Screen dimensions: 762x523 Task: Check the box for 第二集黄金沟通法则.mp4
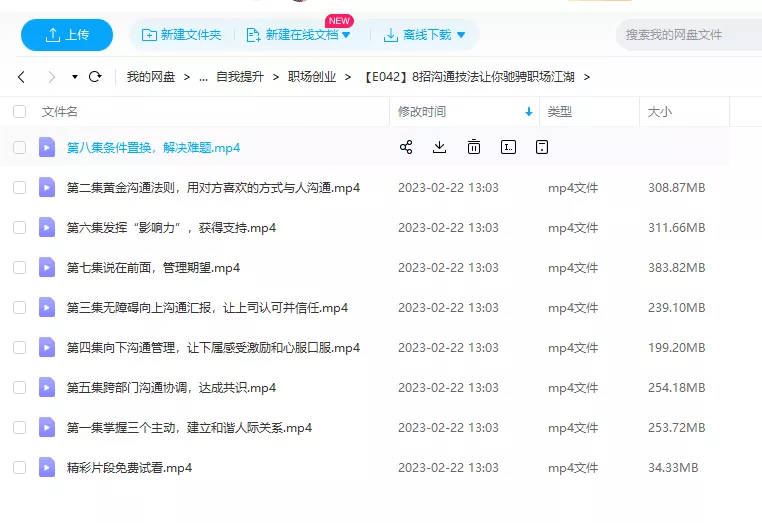pyautogui.click(x=20, y=188)
